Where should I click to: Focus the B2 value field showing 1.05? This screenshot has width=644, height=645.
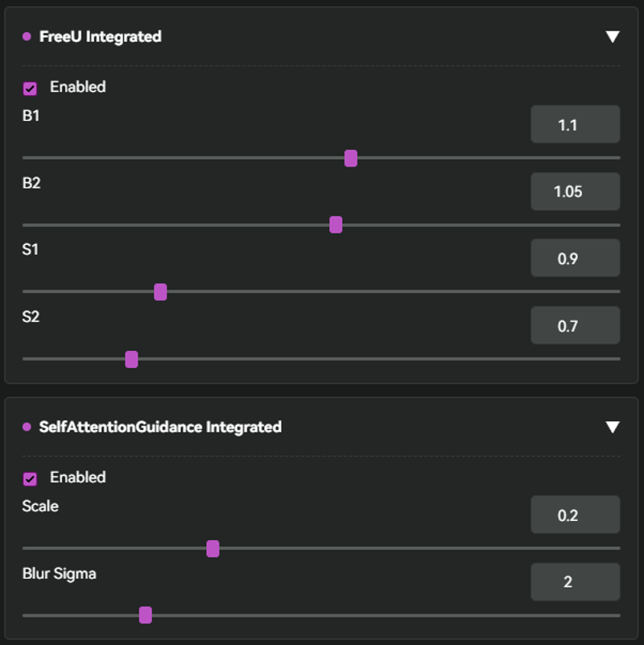(x=575, y=192)
